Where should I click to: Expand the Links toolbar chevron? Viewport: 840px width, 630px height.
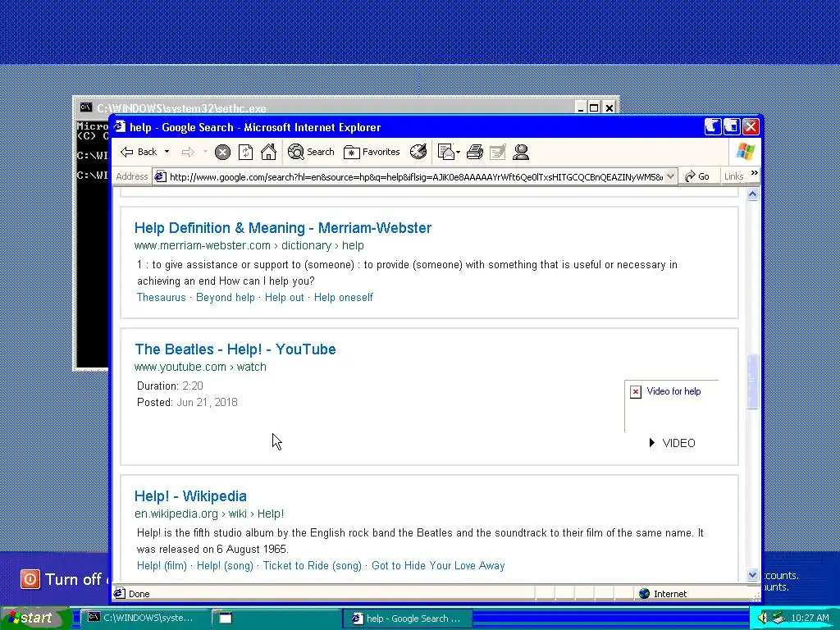click(x=755, y=173)
